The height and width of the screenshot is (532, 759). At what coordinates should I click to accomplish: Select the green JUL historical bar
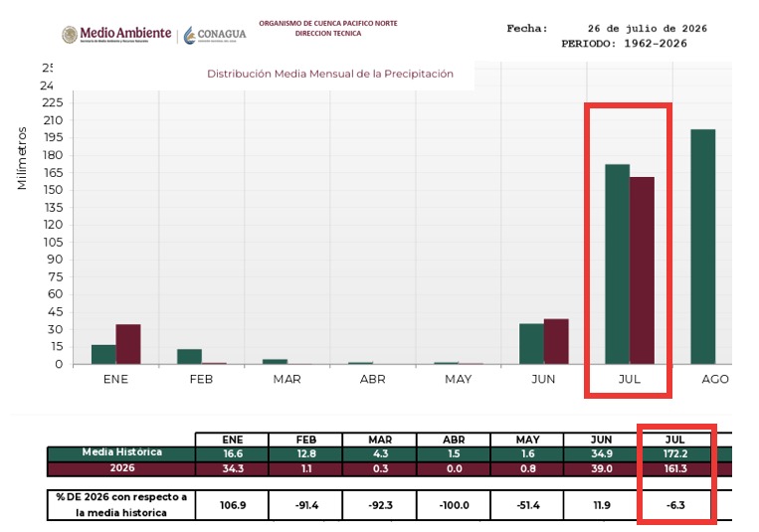coord(617,264)
